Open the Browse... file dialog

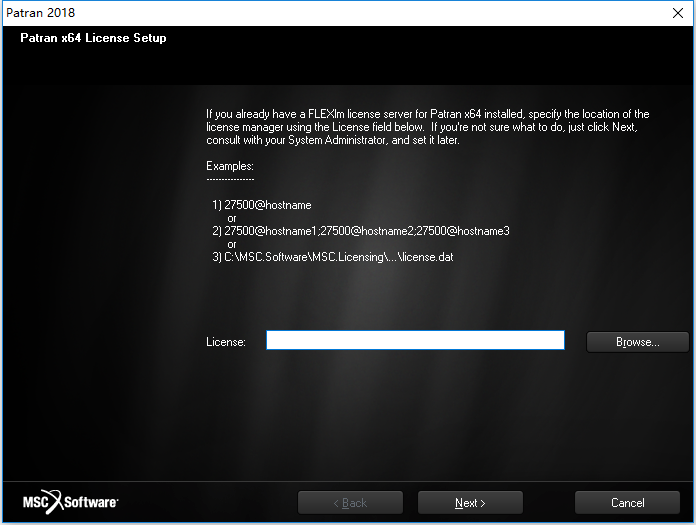click(637, 342)
